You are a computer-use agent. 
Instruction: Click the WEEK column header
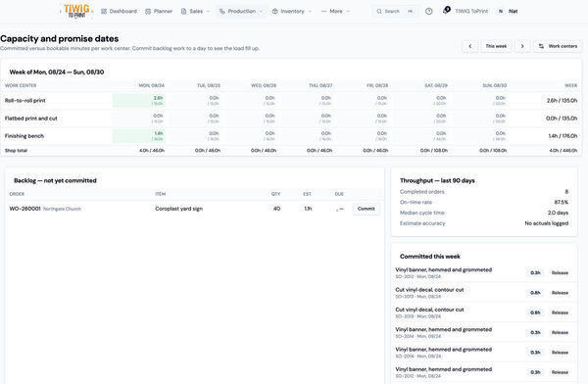click(x=570, y=85)
